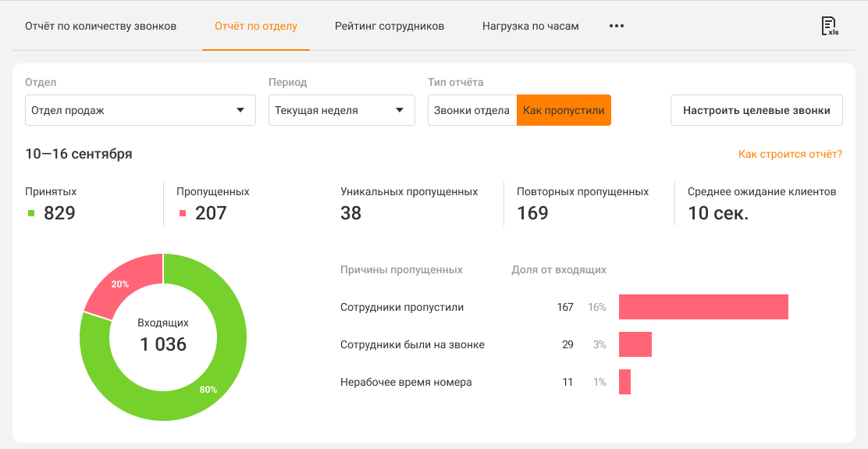Click the 'Повторных пропущенных' value 169

click(x=532, y=213)
